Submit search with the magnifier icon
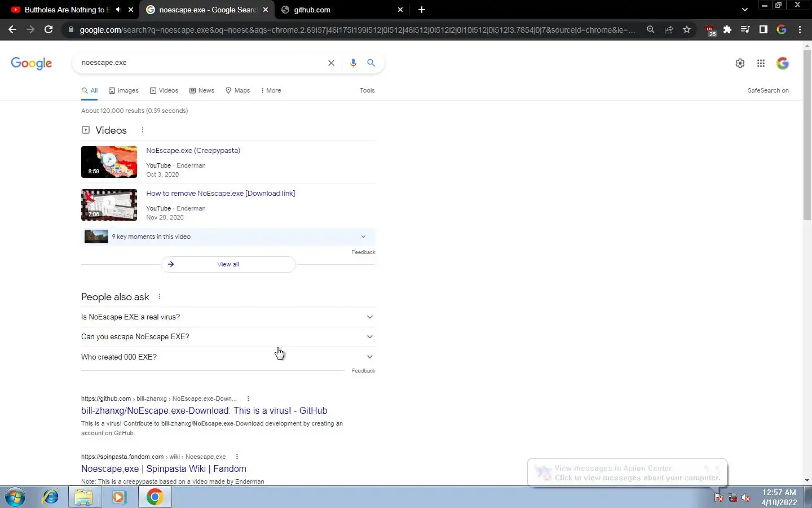Viewport: 812px width, 508px height. coord(371,63)
